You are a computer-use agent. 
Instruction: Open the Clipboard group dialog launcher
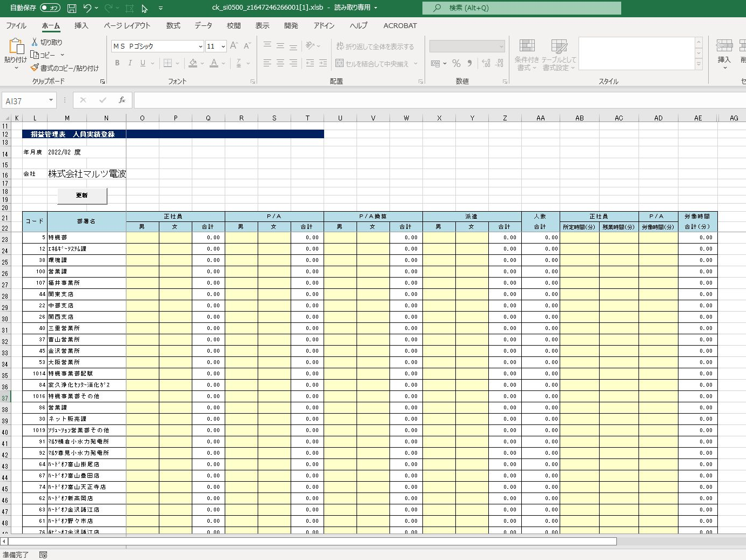point(103,82)
